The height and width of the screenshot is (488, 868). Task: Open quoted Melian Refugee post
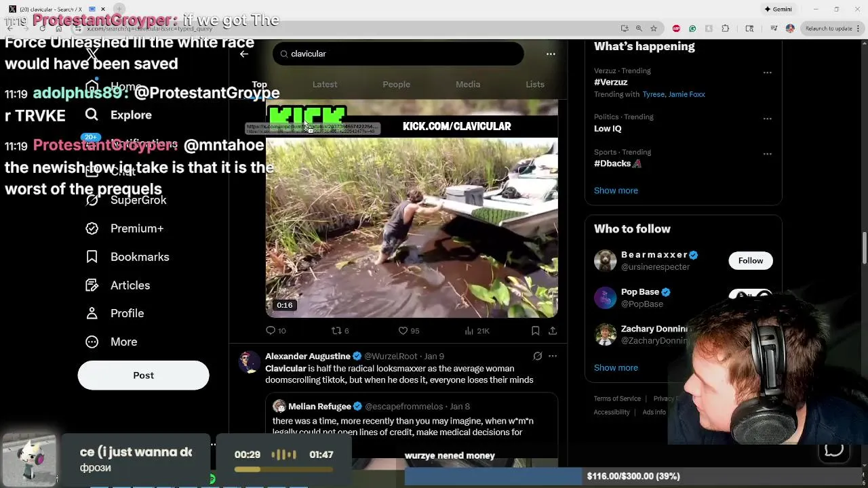(x=412, y=426)
